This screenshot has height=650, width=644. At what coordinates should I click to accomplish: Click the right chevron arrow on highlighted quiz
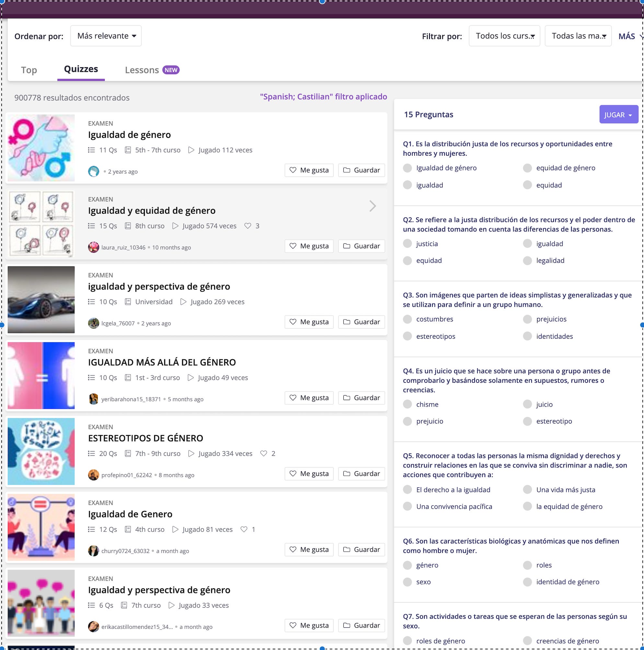tap(372, 206)
